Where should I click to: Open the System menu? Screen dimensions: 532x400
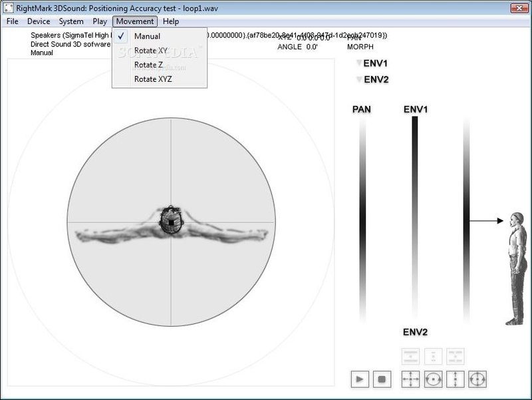coord(71,21)
